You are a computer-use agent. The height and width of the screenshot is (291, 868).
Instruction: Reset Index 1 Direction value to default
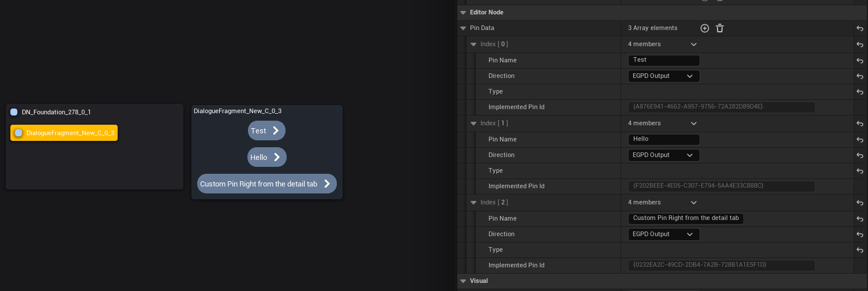(859, 155)
